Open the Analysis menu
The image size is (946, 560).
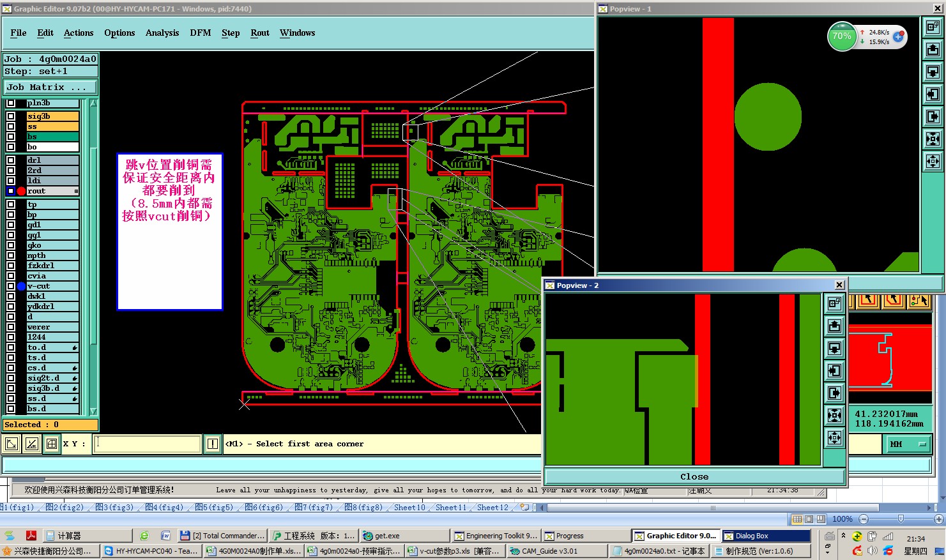click(x=162, y=33)
